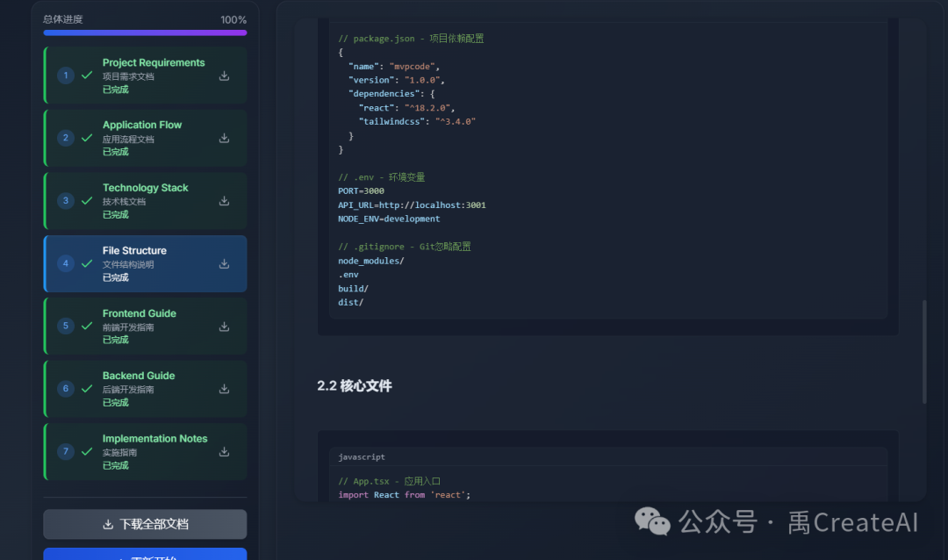Click the Project Requirements checkmark icon
The image size is (948, 560).
pos(87,75)
